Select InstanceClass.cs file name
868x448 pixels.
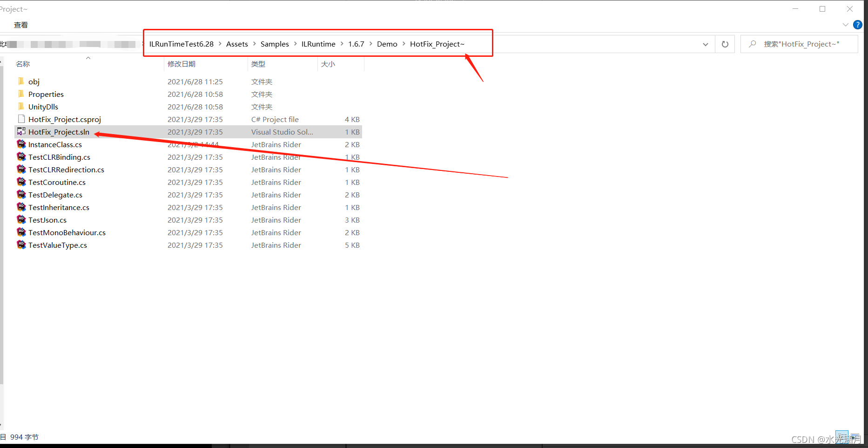pyautogui.click(x=55, y=144)
